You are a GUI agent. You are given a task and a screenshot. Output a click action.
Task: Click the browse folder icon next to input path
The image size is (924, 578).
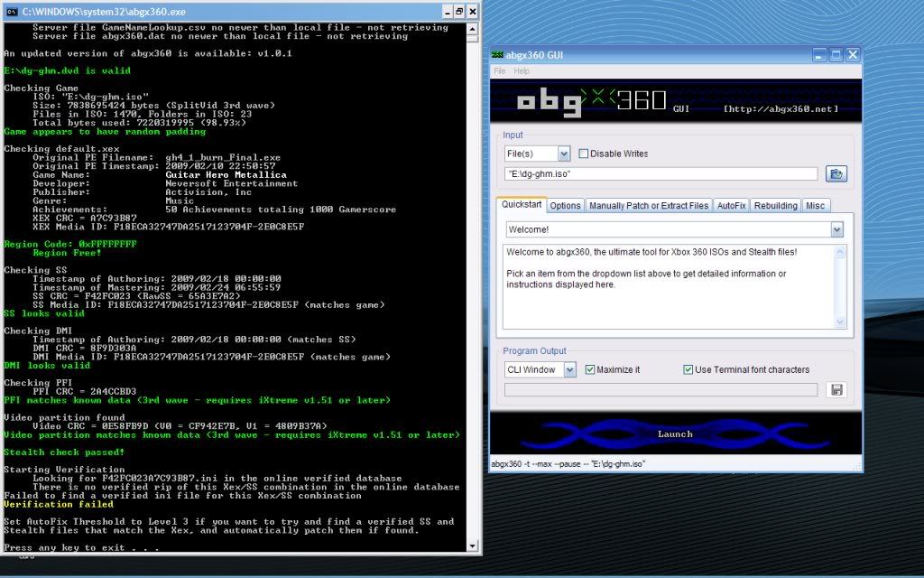[x=836, y=174]
